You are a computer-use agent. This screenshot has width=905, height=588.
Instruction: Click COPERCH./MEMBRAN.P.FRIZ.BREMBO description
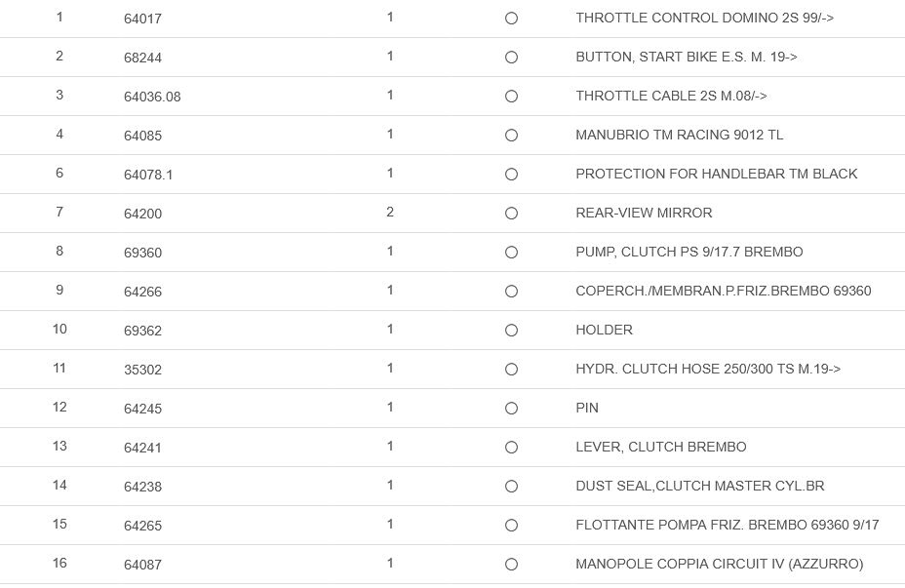(723, 291)
